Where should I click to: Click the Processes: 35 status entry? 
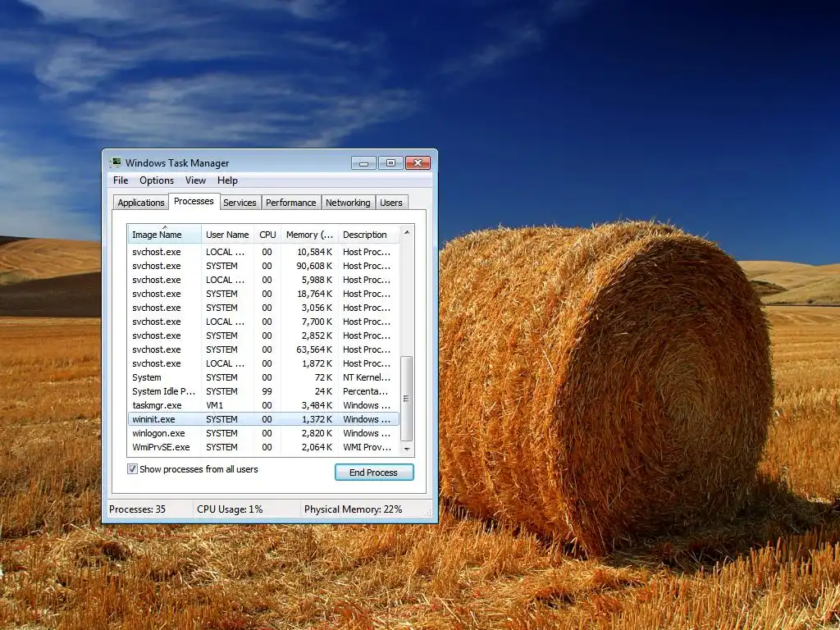coord(137,509)
